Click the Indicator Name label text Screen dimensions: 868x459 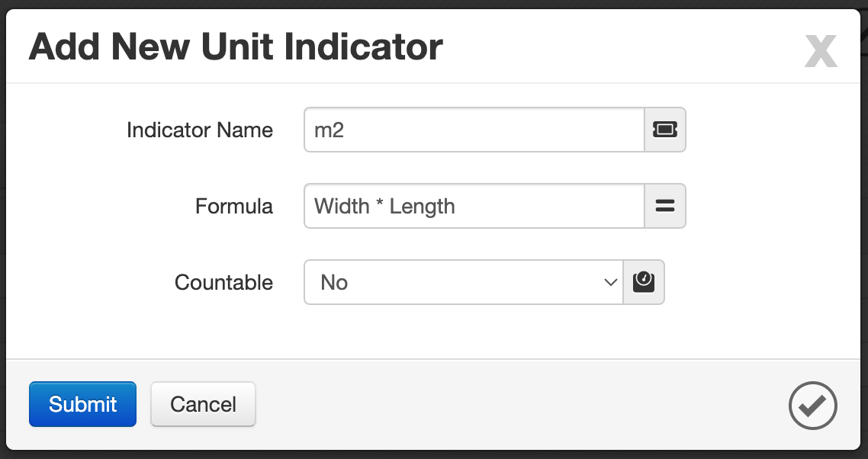pos(200,130)
